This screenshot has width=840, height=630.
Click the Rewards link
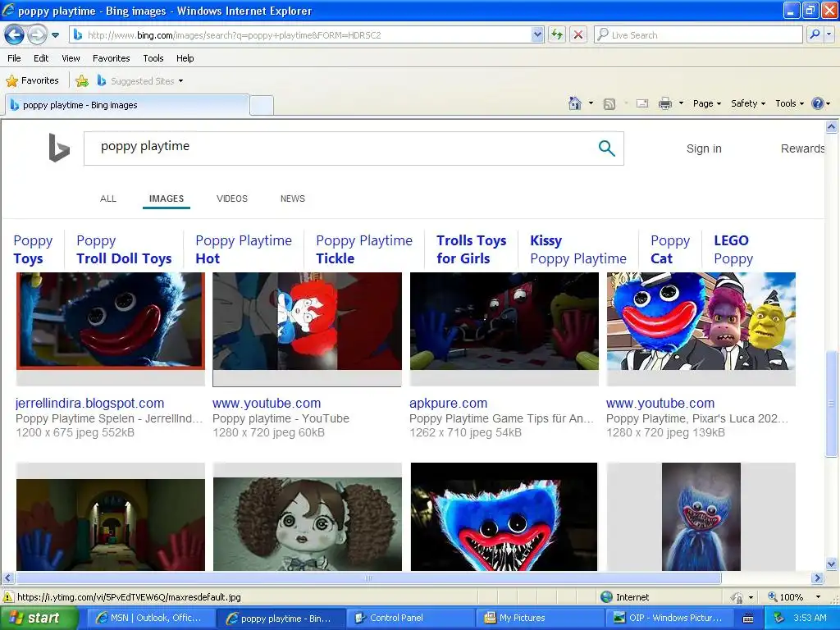click(802, 148)
